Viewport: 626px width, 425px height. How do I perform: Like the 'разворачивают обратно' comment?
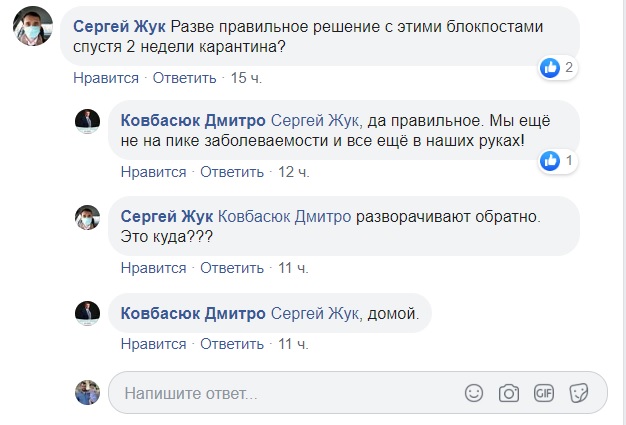coord(153,268)
